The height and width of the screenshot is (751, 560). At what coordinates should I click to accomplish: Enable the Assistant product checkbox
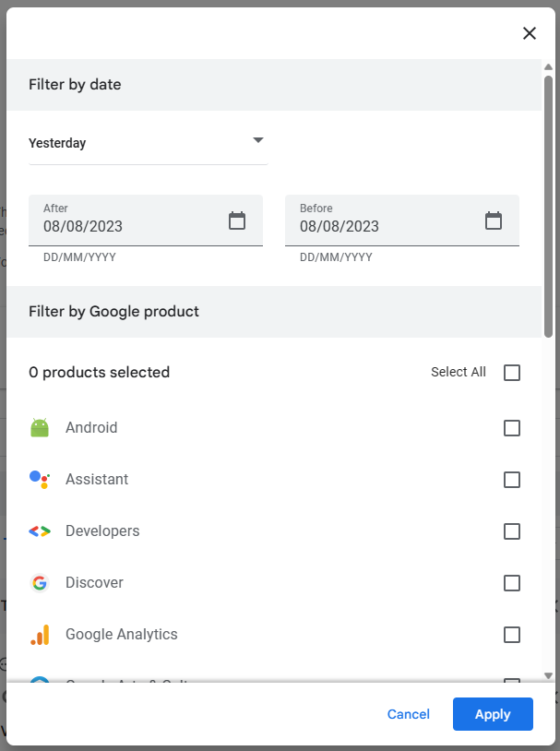pos(512,480)
